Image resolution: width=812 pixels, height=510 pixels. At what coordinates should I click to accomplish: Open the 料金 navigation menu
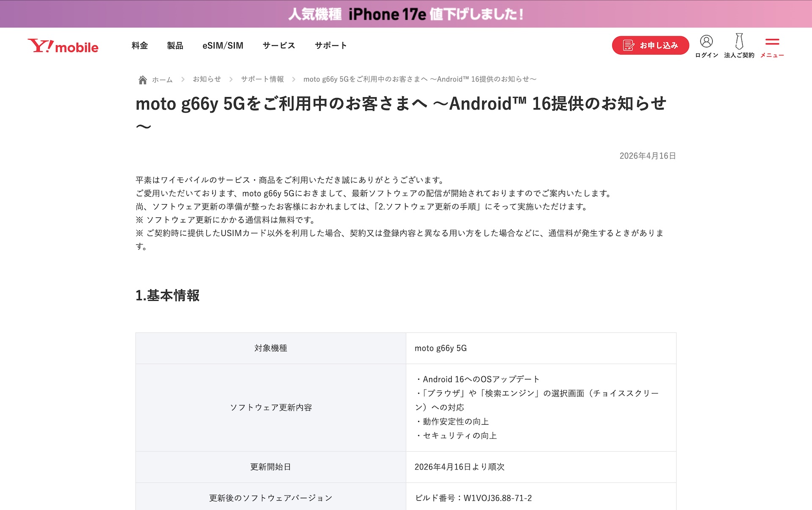click(x=140, y=45)
